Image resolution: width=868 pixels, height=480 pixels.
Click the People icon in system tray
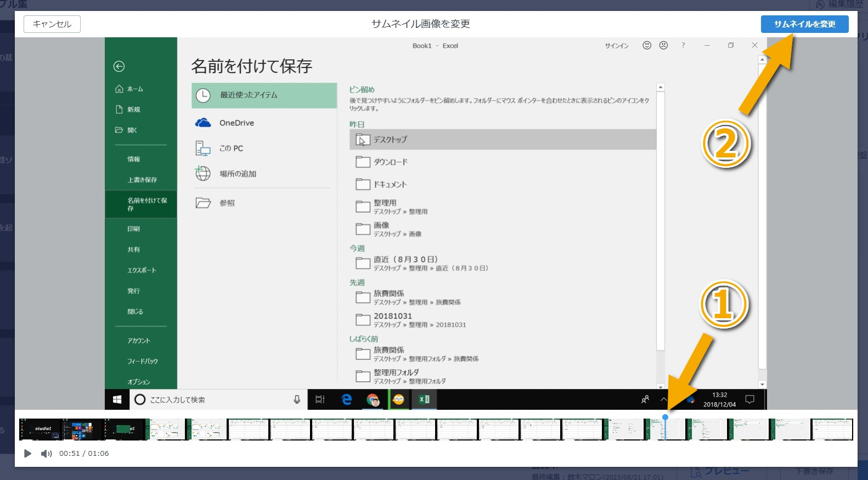pyautogui.click(x=645, y=400)
